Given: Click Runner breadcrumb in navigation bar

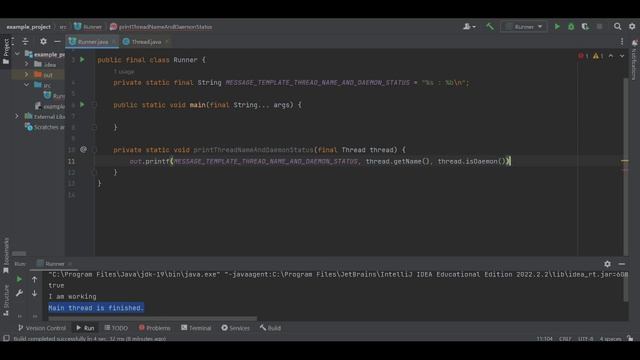Looking at the screenshot, I should [88, 27].
